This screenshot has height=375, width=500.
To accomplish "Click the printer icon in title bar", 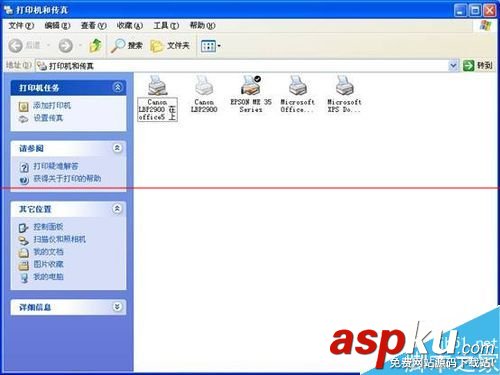I will click(x=8, y=10).
